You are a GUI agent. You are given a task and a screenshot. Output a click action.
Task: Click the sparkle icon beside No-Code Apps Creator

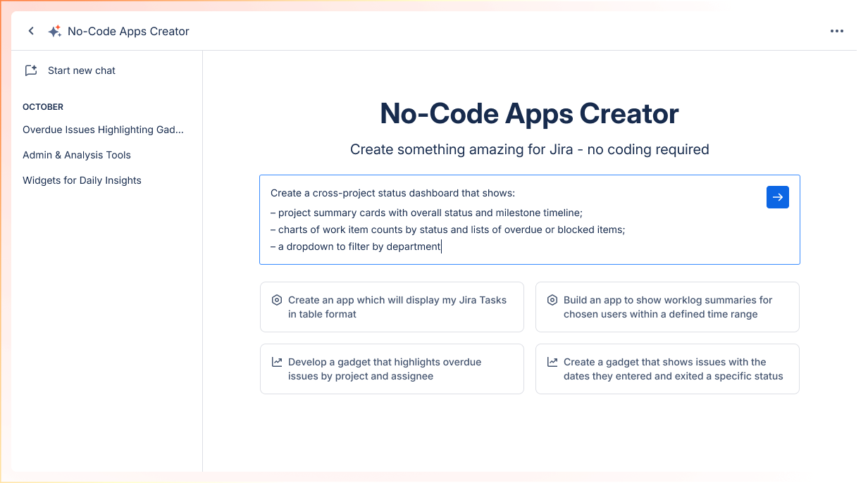(x=54, y=31)
